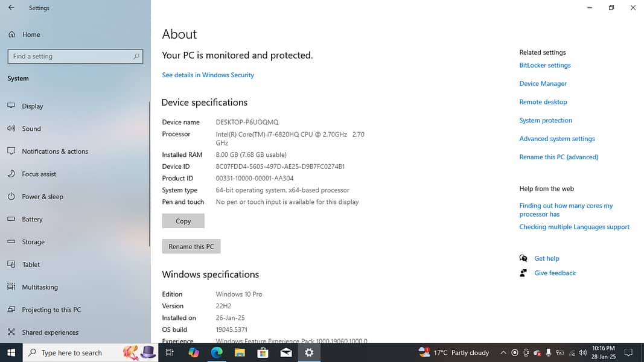
Task: Open the Focus assist settings
Action: coord(39,174)
